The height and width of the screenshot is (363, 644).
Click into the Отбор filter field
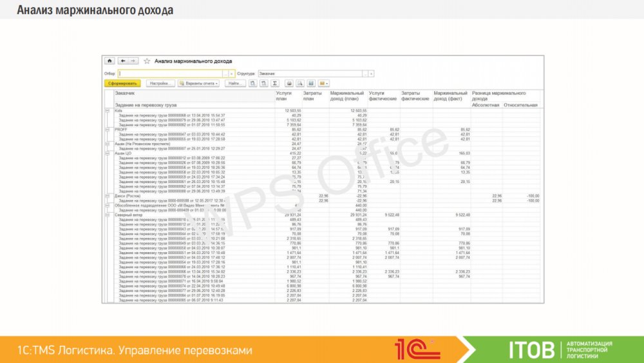(171, 74)
